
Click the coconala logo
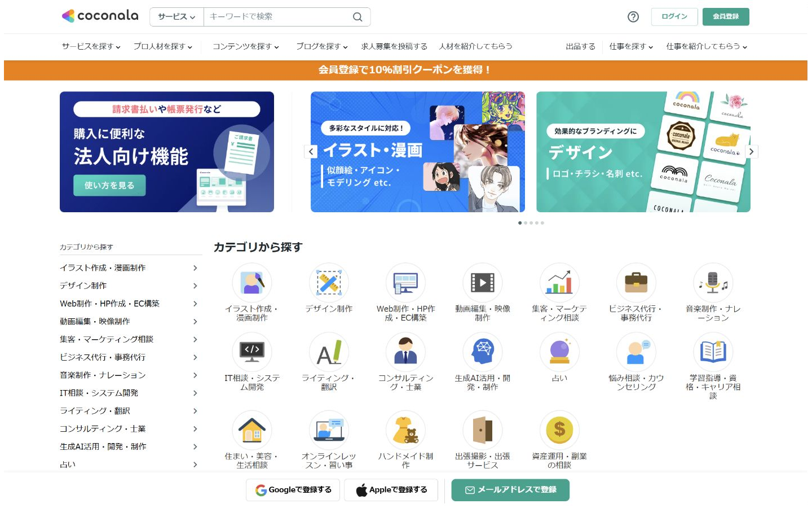100,16
